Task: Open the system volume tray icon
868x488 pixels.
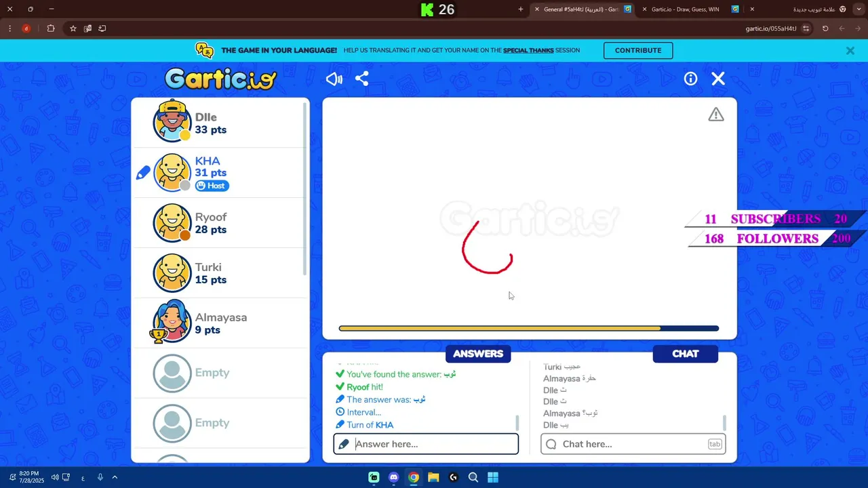Action: coord(55,477)
